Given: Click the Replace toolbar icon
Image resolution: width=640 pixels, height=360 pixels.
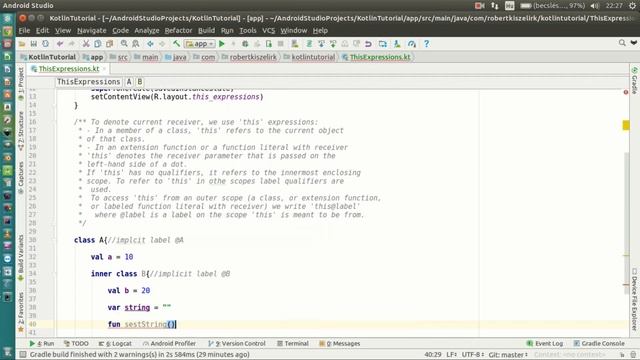Looking at the screenshot, I should click(x=136, y=44).
